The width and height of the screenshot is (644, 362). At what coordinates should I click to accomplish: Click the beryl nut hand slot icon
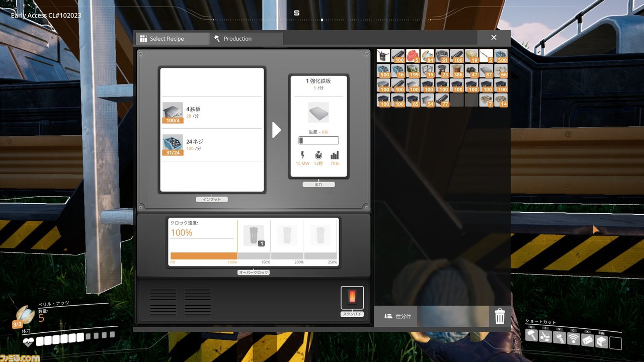pos(25,316)
